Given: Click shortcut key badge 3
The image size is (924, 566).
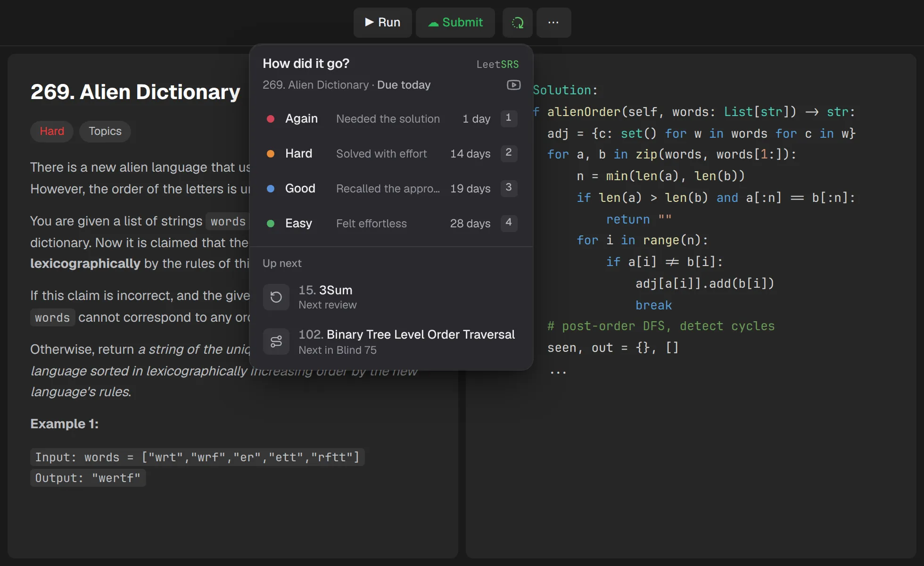Looking at the screenshot, I should [509, 188].
